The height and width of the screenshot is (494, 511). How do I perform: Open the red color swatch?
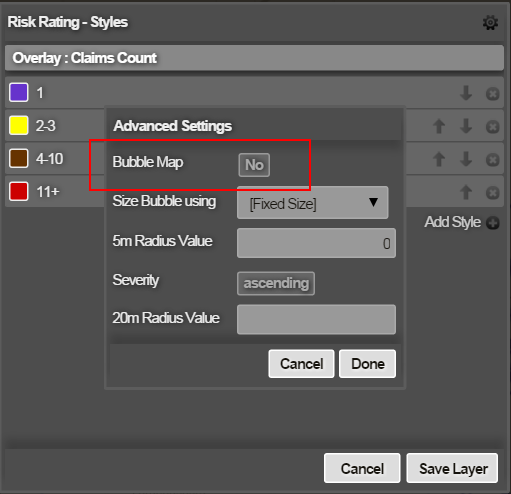pos(19,191)
